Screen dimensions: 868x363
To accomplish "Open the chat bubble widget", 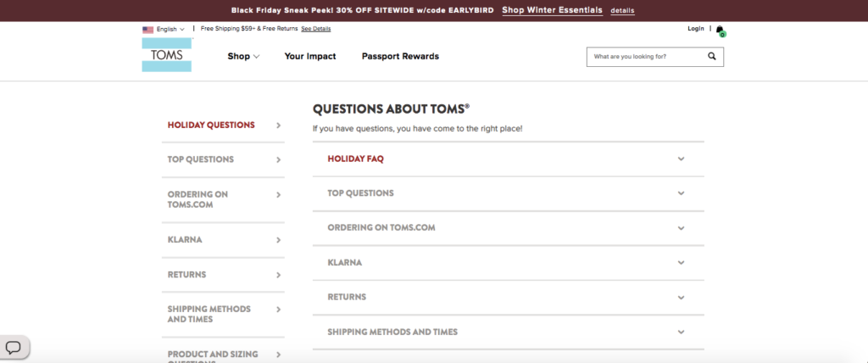I will 14,348.
